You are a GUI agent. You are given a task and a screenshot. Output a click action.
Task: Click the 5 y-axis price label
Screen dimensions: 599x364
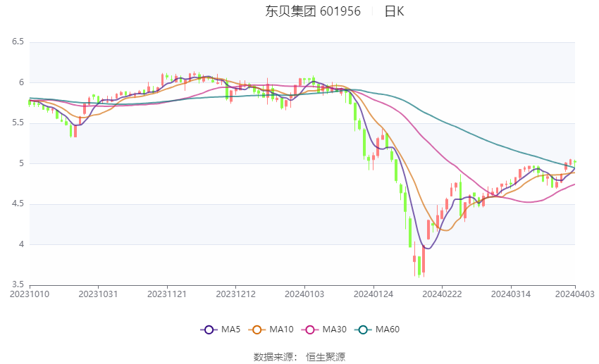(x=21, y=164)
